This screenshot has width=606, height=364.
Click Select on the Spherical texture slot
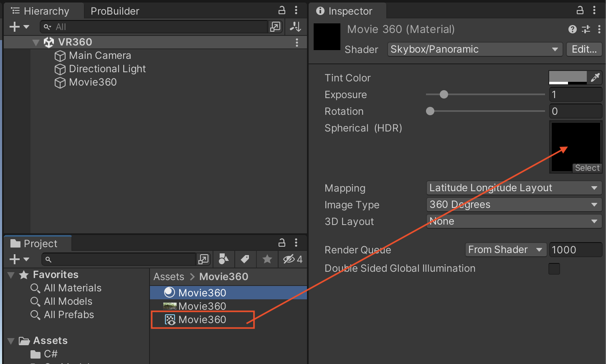[587, 168]
